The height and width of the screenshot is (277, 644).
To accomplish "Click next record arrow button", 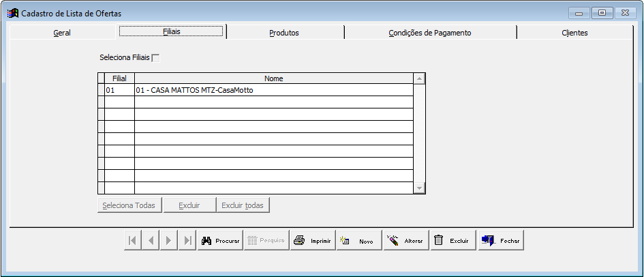I will (x=168, y=240).
